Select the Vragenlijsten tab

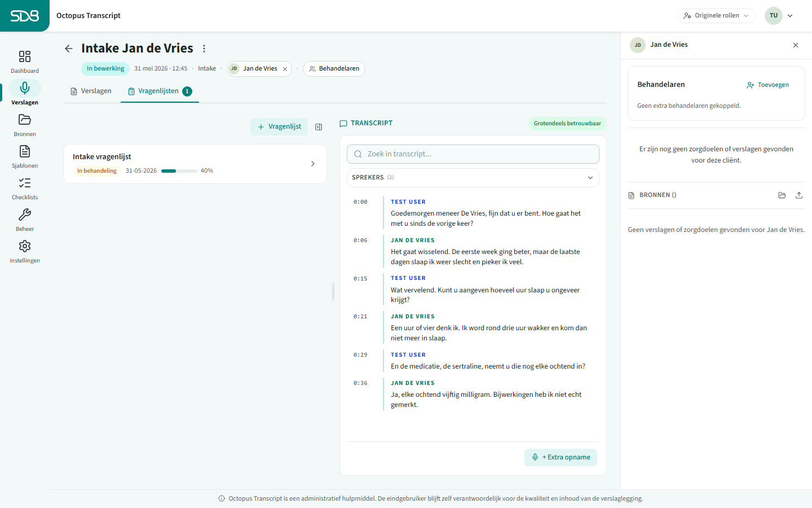coord(160,91)
